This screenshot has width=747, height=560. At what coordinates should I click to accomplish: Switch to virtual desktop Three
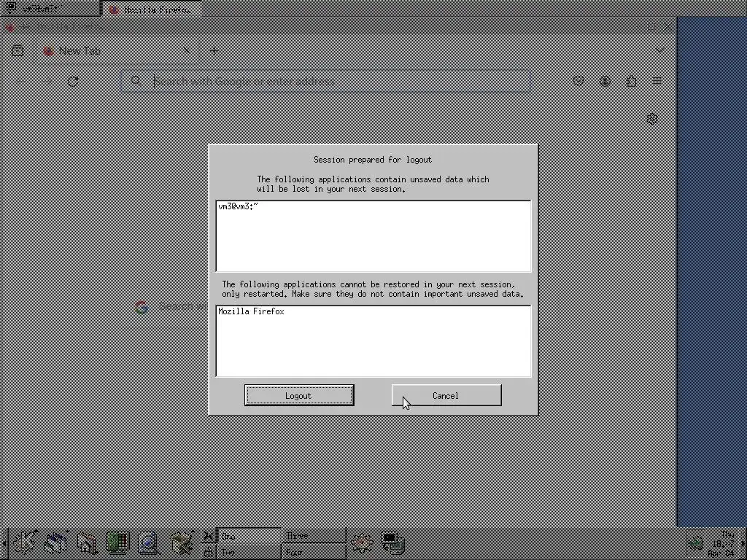coord(314,536)
